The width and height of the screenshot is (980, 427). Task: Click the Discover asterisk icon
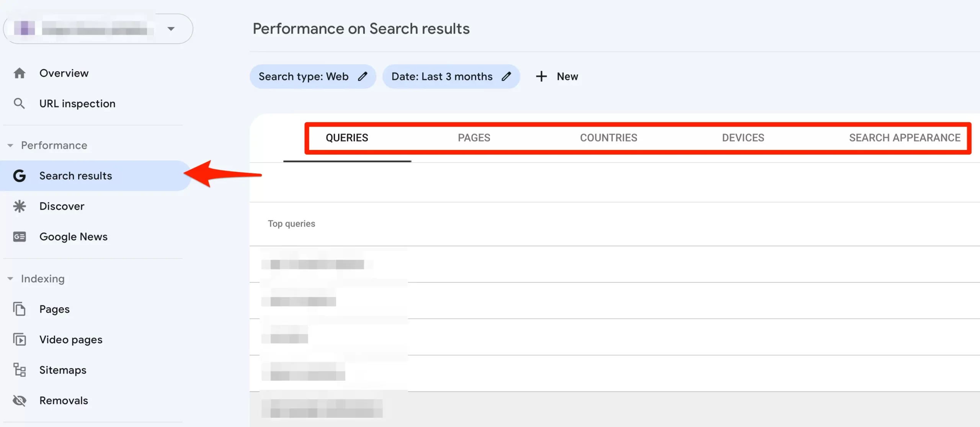coord(19,206)
